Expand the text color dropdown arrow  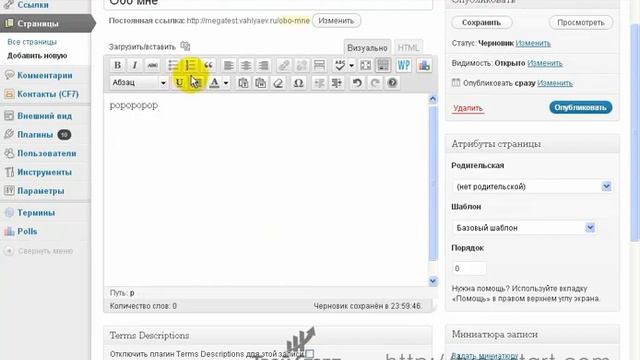(226, 83)
